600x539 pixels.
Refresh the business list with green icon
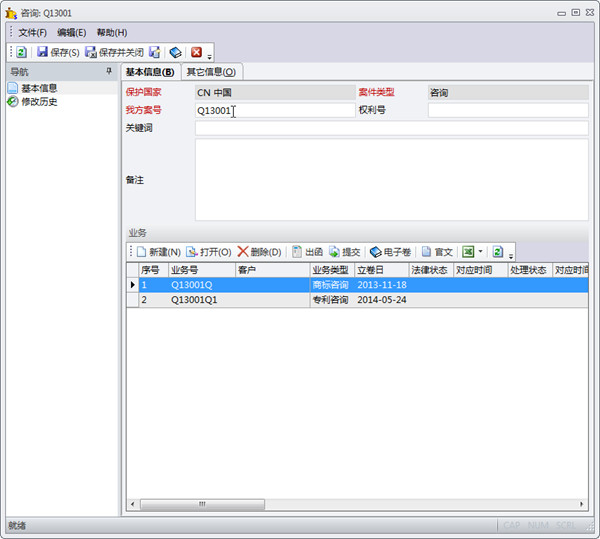point(497,252)
